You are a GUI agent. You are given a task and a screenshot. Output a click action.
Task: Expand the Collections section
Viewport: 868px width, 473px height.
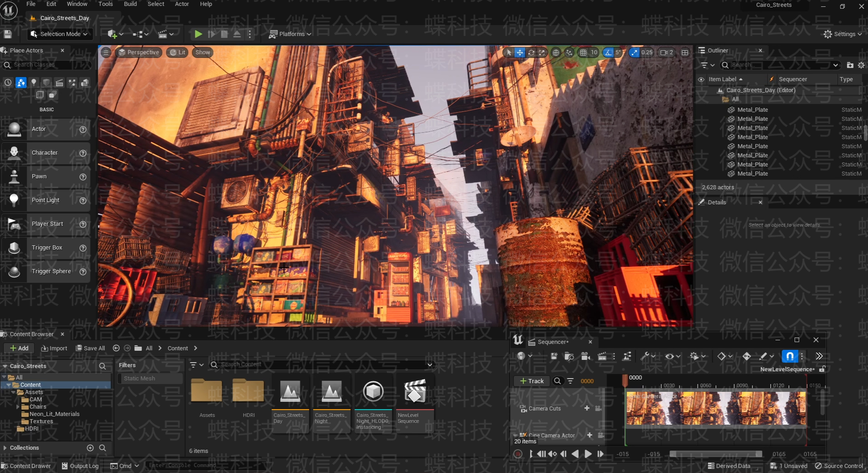[5, 448]
